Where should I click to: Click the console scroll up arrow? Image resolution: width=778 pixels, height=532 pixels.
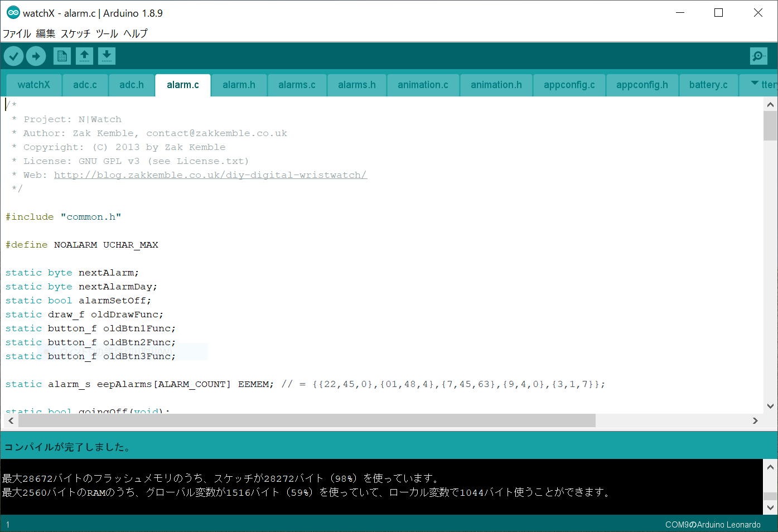770,467
